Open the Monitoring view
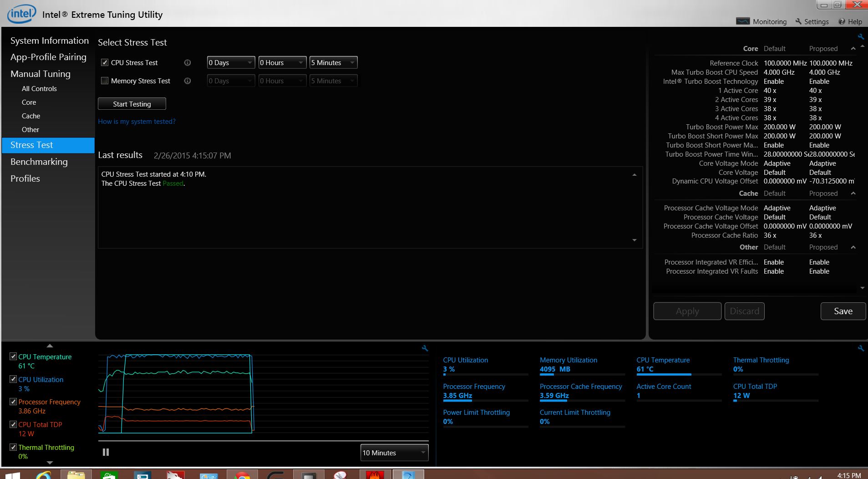The width and height of the screenshot is (868, 479). pyautogui.click(x=761, y=21)
